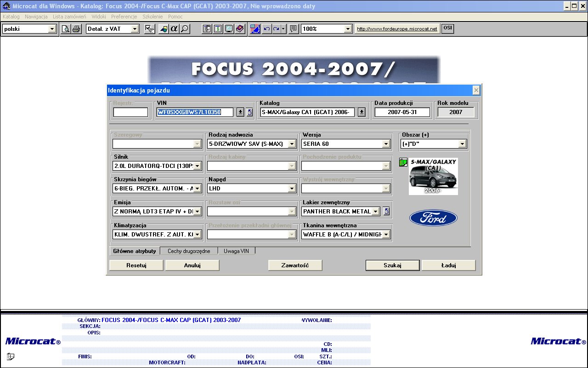Click the magnifying glass search icon
Viewport: 588px width, 368px height.
click(185, 29)
